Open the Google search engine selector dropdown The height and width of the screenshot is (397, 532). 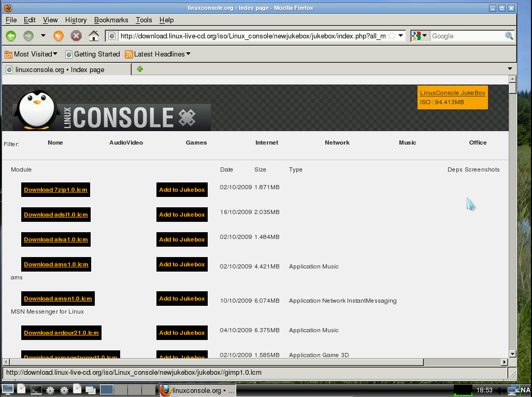click(420, 36)
